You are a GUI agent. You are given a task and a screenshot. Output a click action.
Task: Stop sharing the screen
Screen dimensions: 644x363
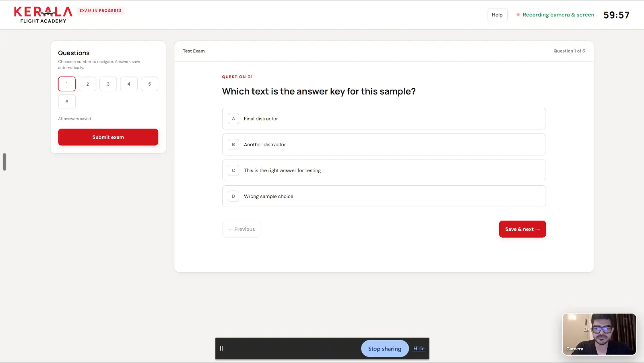385,349
